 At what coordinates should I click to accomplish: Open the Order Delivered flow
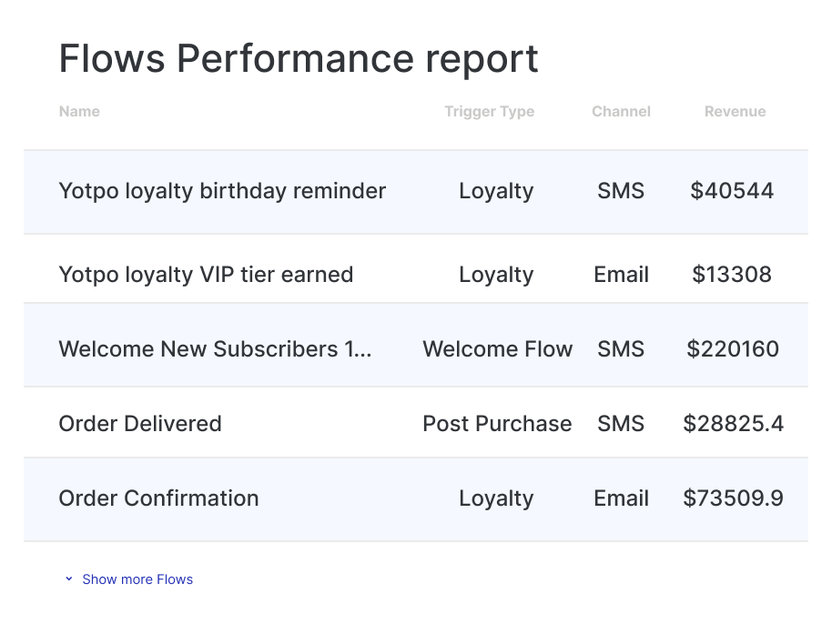coord(140,424)
